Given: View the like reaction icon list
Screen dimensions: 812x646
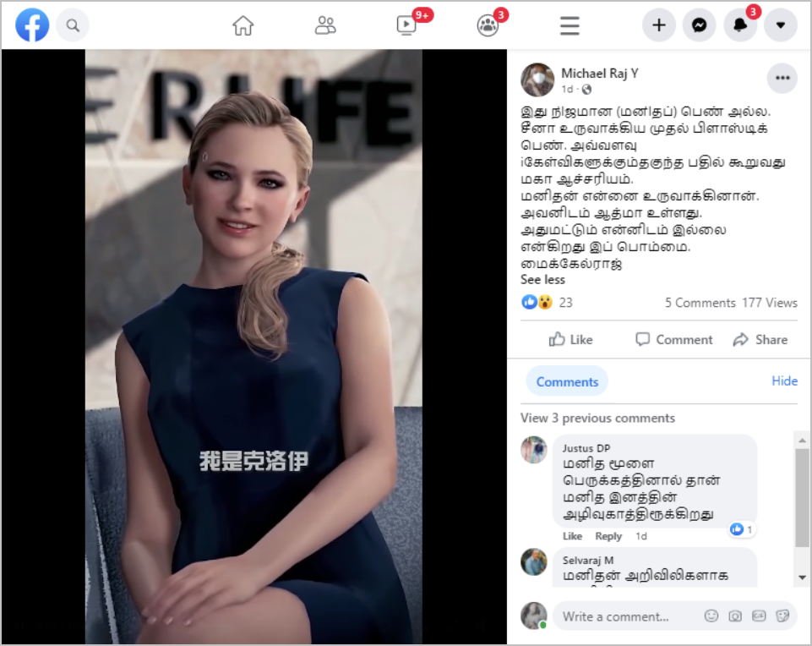Looking at the screenshot, I should pos(529,302).
